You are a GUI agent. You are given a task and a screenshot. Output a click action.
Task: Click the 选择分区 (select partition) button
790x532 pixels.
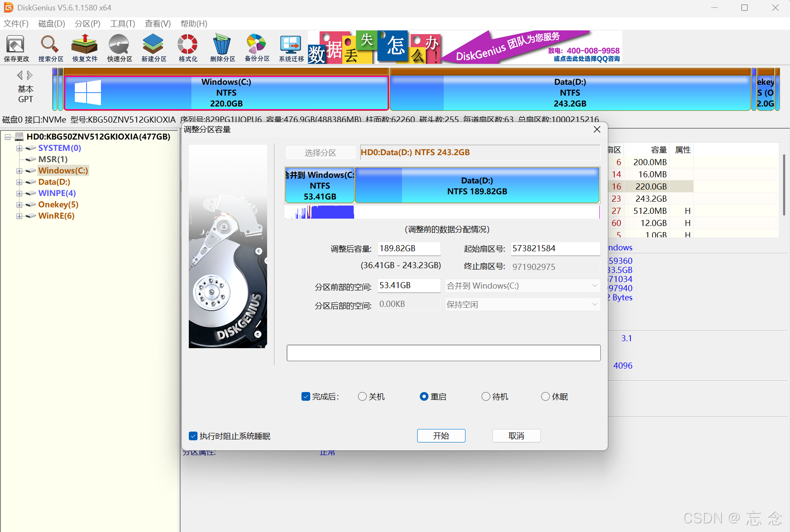pos(320,153)
